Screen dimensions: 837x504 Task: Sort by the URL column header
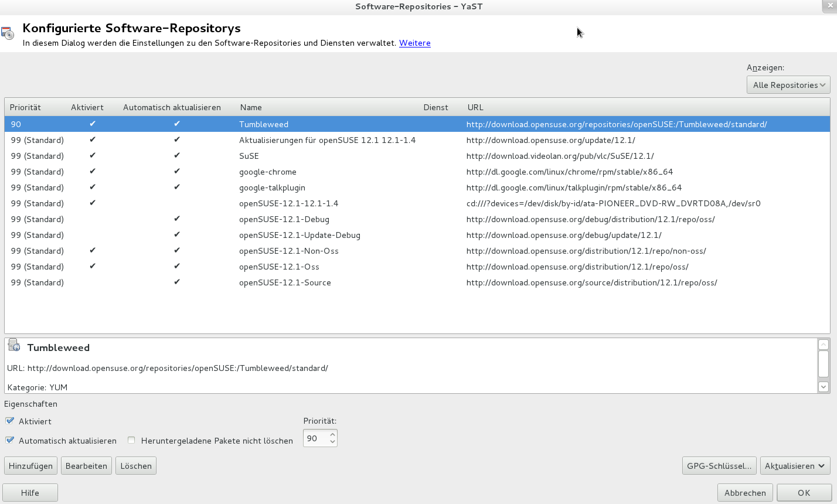(x=475, y=107)
